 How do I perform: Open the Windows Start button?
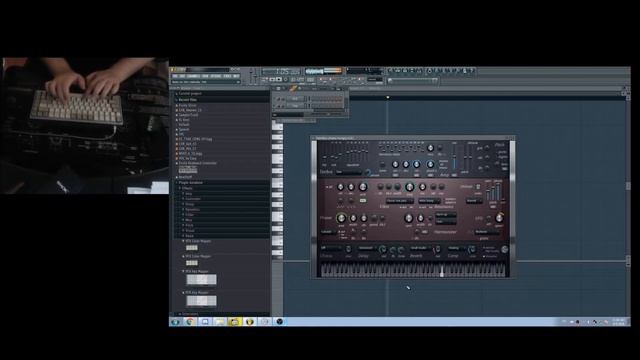point(176,322)
